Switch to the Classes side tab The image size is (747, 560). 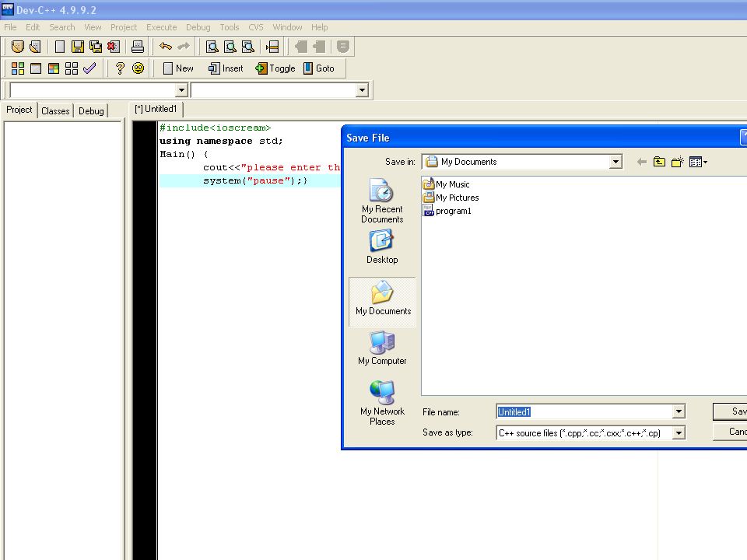55,111
